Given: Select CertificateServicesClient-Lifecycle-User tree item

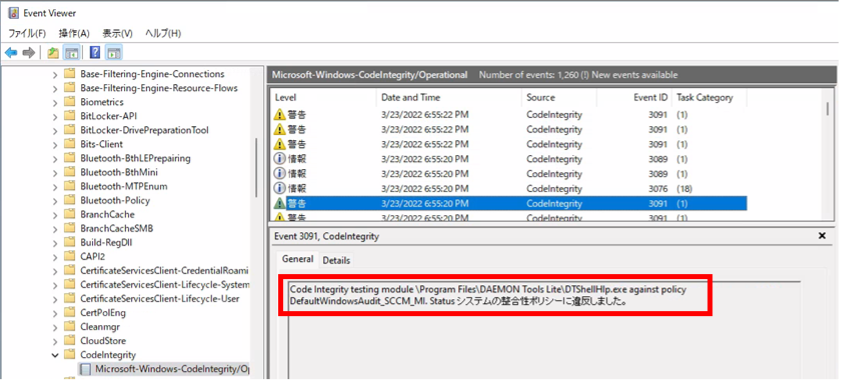Looking at the screenshot, I should click(x=159, y=298).
